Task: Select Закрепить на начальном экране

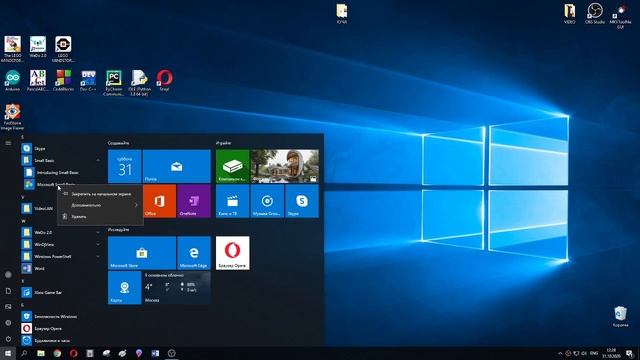Action: tap(100, 194)
